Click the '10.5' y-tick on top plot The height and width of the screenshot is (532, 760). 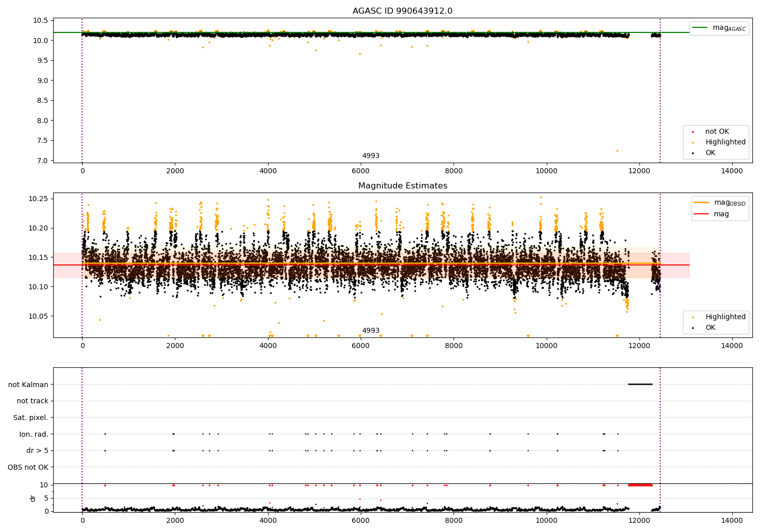41,21
